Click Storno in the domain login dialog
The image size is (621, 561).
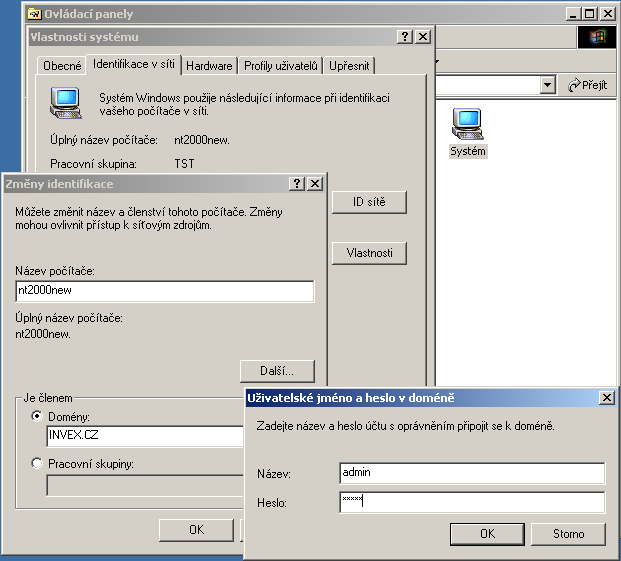(568, 534)
